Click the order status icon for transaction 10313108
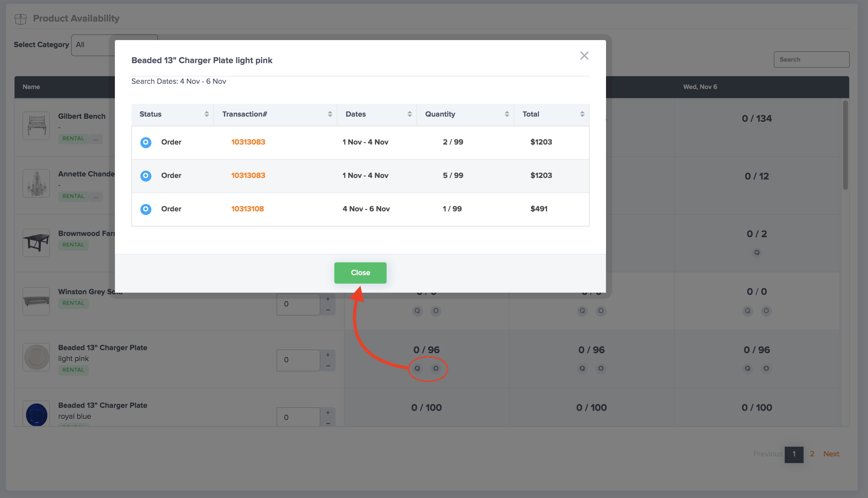Screen dimensions: 868x498 [x=146, y=209]
